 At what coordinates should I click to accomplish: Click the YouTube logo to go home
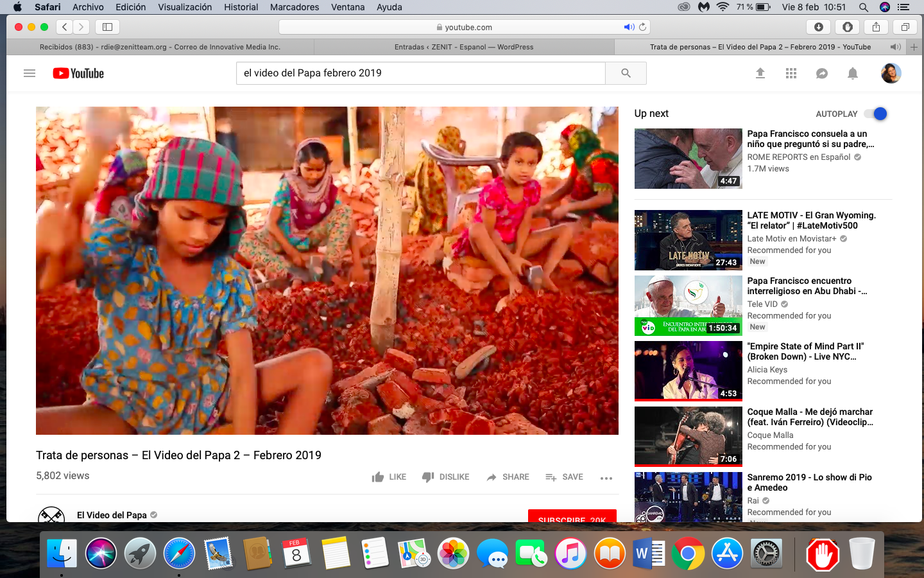78,73
